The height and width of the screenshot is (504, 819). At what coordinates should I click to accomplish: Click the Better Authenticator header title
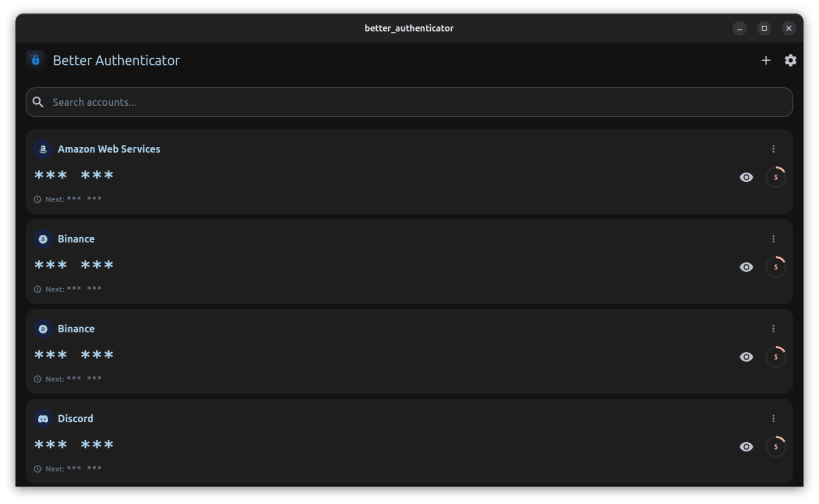(x=116, y=61)
